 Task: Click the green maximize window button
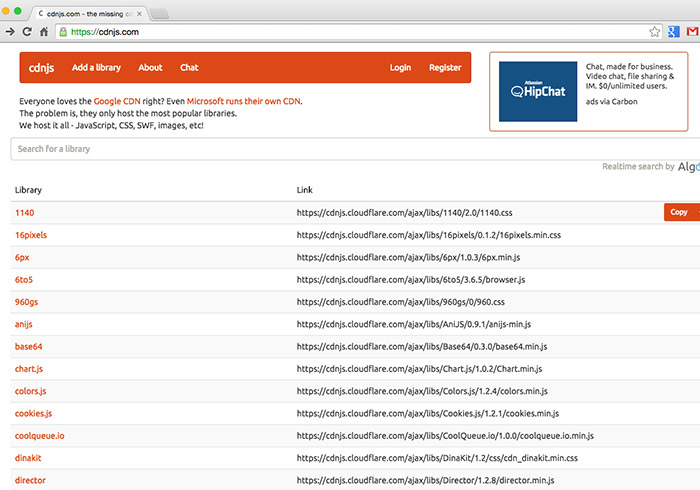(18, 11)
